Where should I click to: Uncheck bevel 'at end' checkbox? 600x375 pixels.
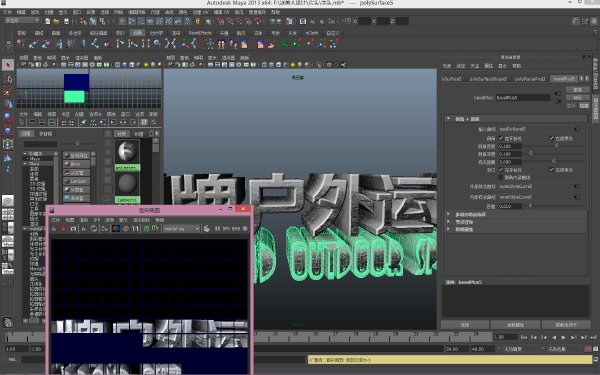(551, 138)
